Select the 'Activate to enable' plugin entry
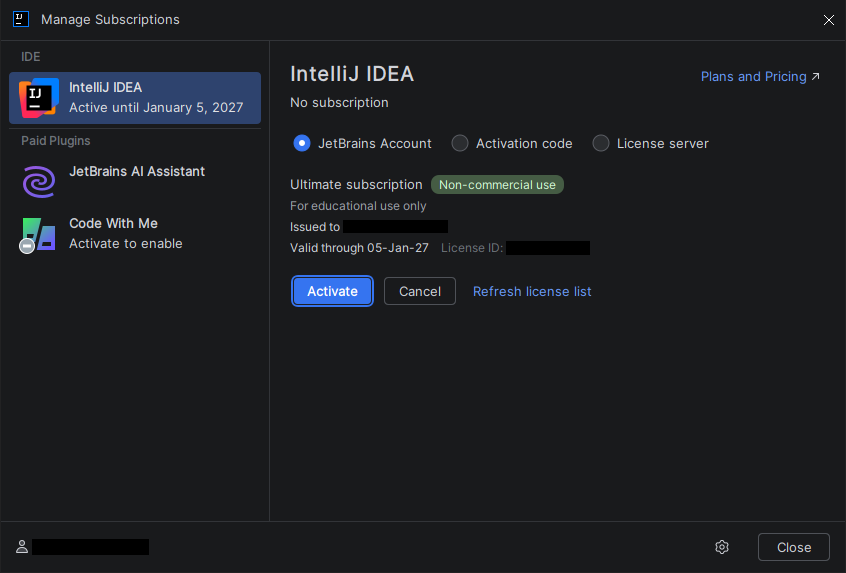This screenshot has height=573, width=846. [x=125, y=243]
